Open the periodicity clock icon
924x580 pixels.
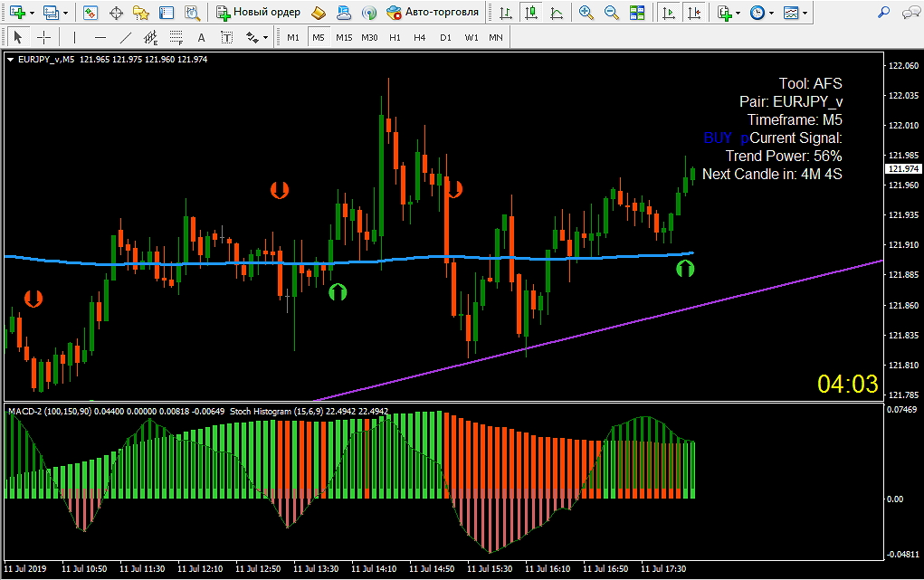757,13
